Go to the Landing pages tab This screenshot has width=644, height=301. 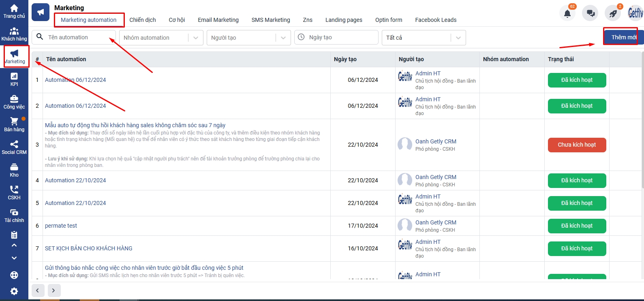(344, 20)
